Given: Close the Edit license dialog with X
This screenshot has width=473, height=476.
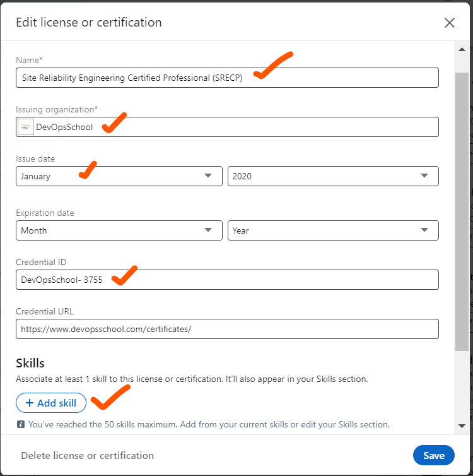Looking at the screenshot, I should pyautogui.click(x=450, y=23).
